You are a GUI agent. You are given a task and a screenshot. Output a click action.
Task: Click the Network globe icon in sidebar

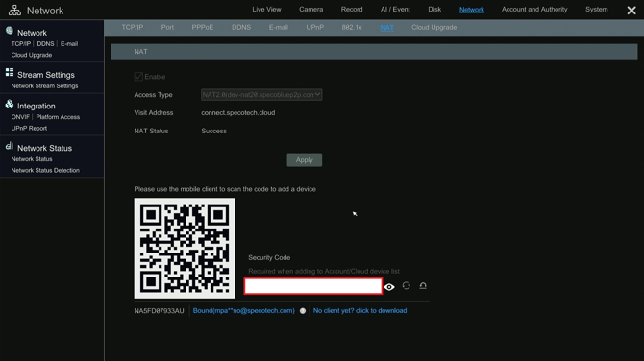[10, 31]
